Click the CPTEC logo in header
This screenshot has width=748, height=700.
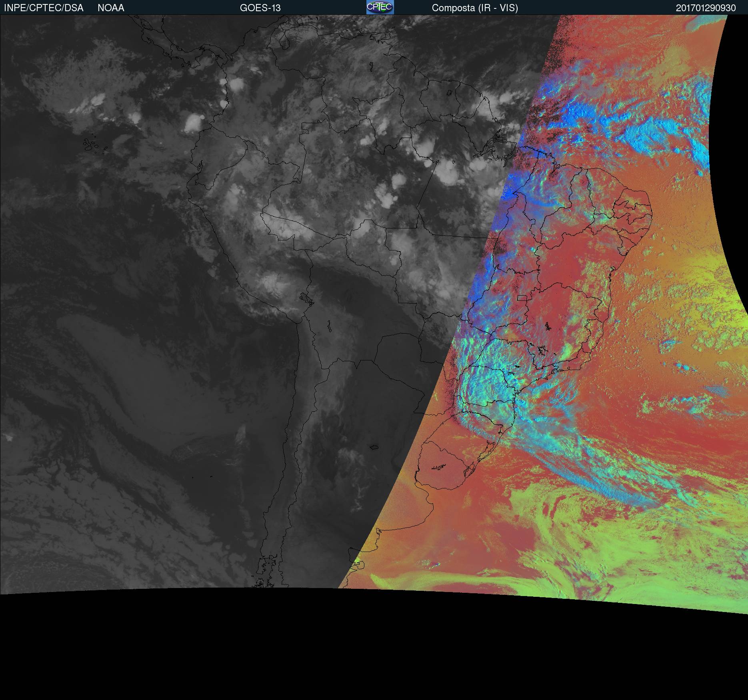point(380,7)
